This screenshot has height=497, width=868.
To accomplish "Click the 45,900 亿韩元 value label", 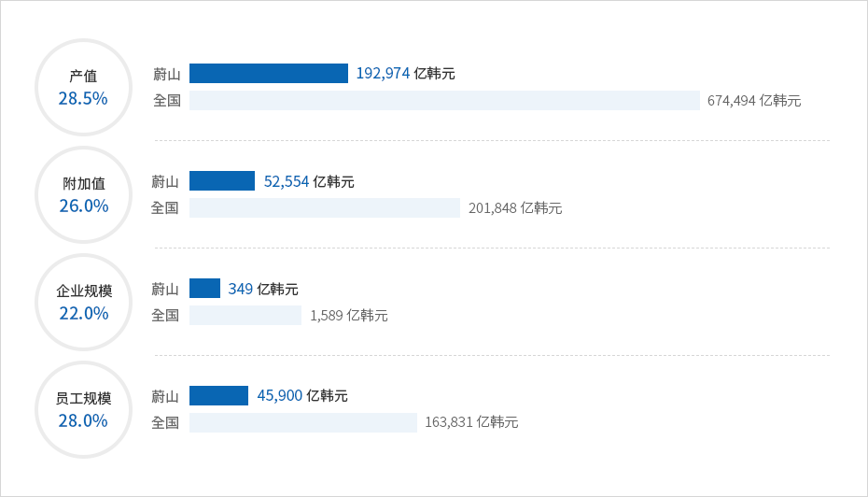I will [x=302, y=395].
